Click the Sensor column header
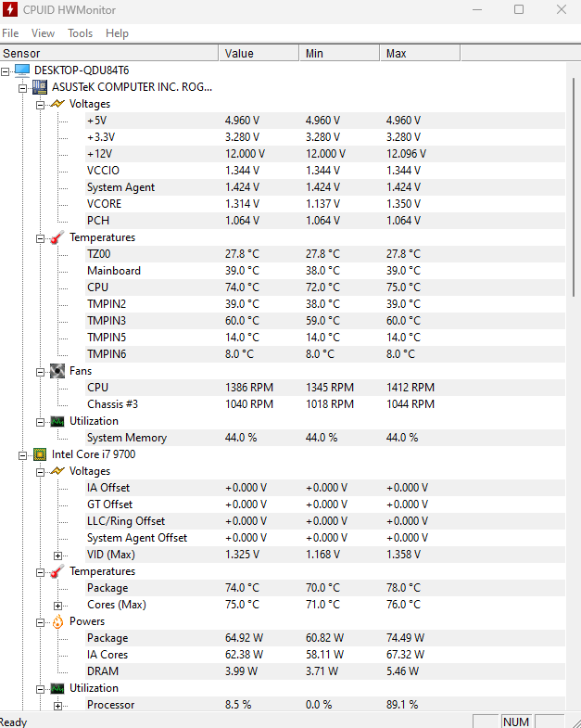The height and width of the screenshot is (728, 581). (109, 54)
